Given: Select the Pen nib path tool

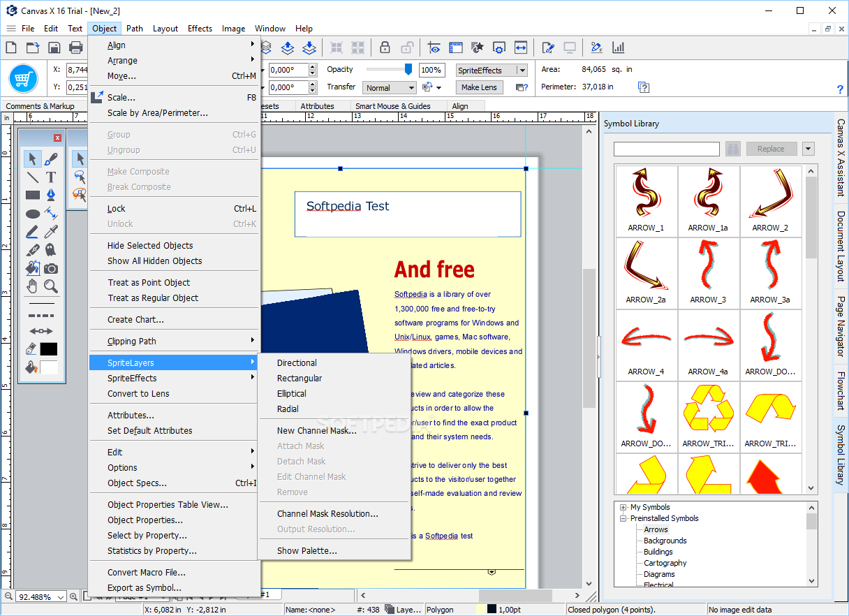Looking at the screenshot, I should tap(51, 195).
